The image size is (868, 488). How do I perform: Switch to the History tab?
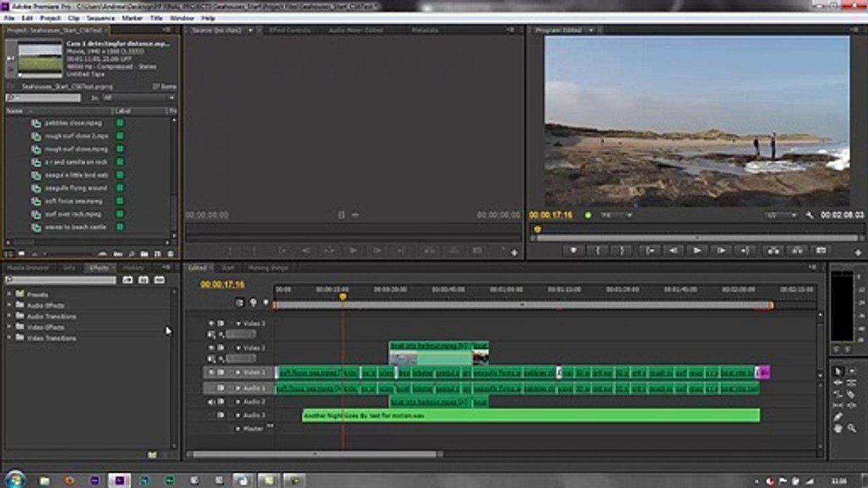[x=134, y=268]
